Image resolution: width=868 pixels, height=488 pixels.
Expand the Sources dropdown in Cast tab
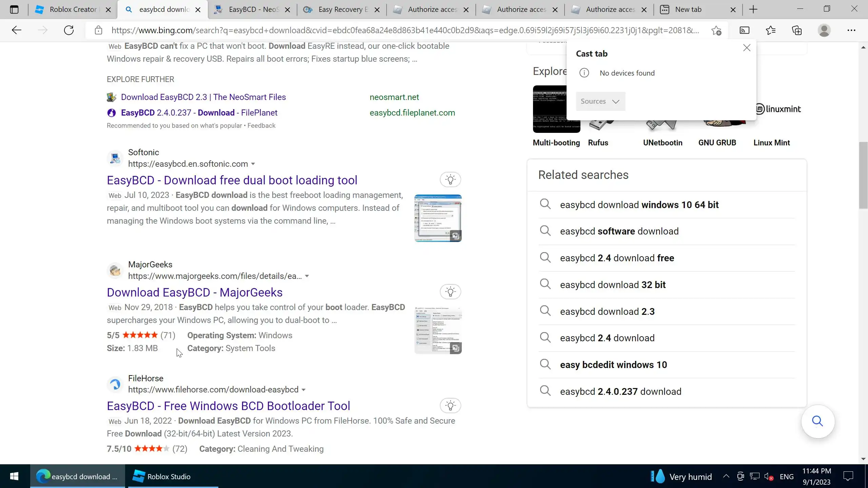click(600, 101)
